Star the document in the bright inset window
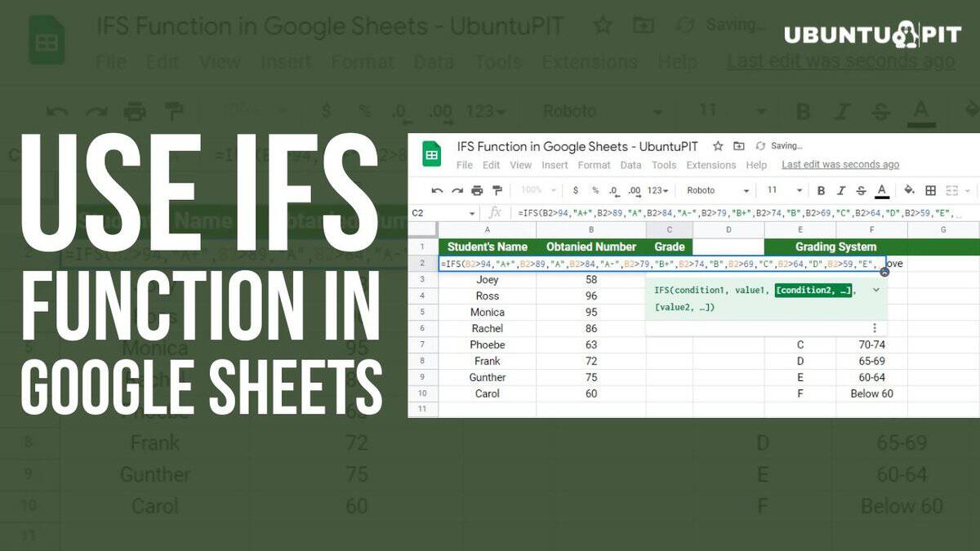Image resolution: width=980 pixels, height=551 pixels. (x=718, y=146)
